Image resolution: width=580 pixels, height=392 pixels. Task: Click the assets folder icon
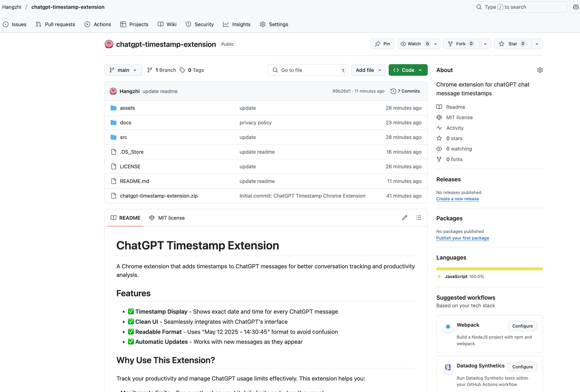click(x=114, y=108)
